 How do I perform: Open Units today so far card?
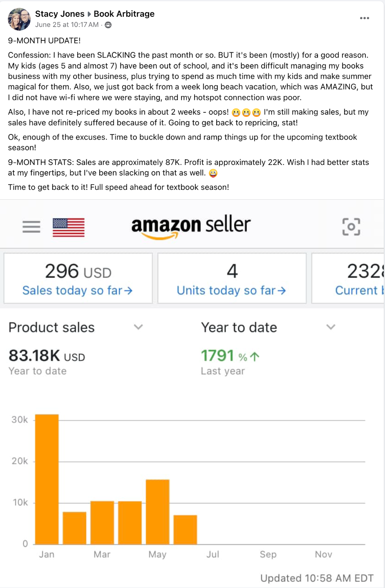232,278
